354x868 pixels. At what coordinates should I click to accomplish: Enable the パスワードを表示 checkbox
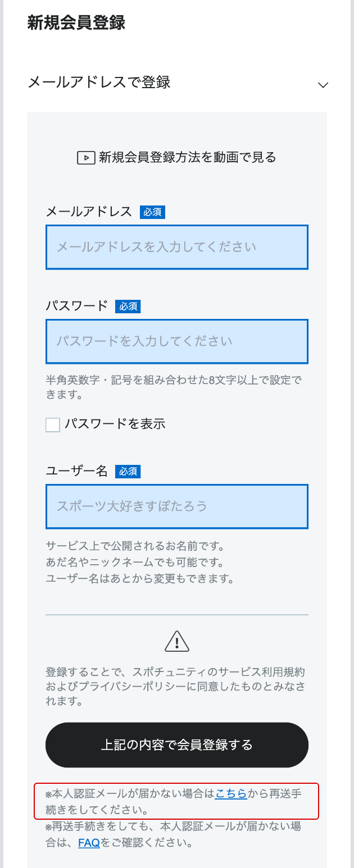tap(52, 425)
